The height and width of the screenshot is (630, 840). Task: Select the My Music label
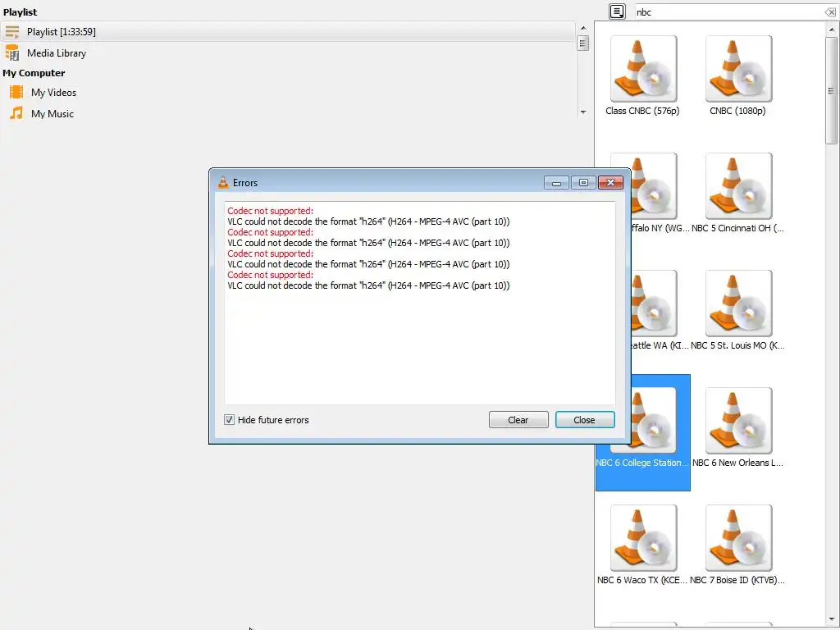pos(52,114)
